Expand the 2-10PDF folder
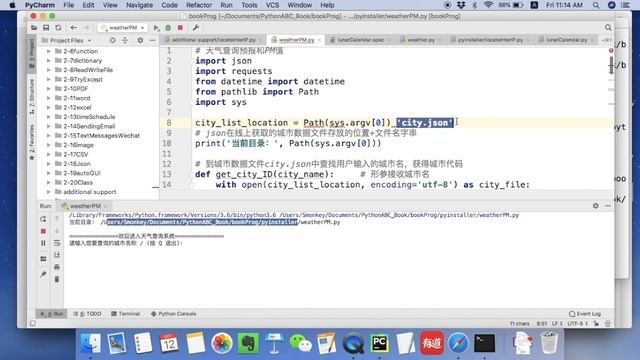This screenshot has width=640, height=360. coord(49,89)
